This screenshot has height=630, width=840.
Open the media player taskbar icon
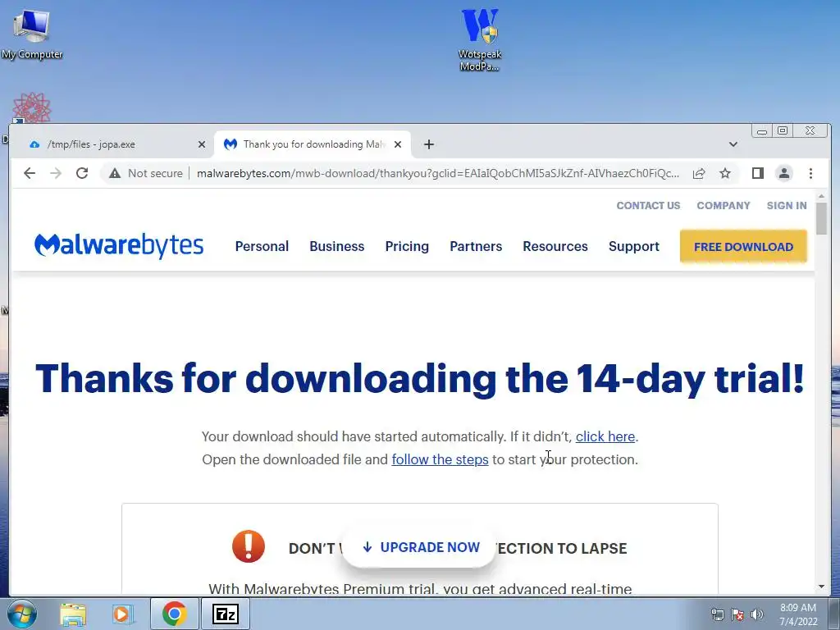pos(123,614)
